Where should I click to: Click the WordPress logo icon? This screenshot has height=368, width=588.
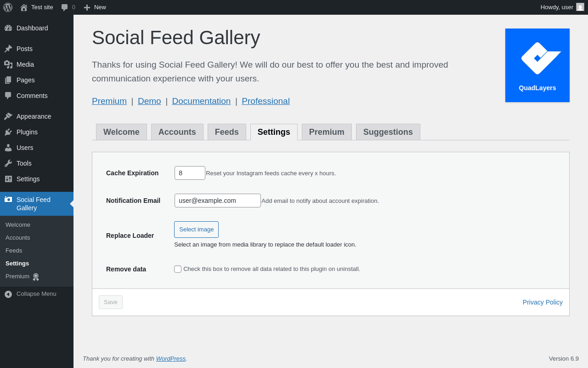click(8, 7)
